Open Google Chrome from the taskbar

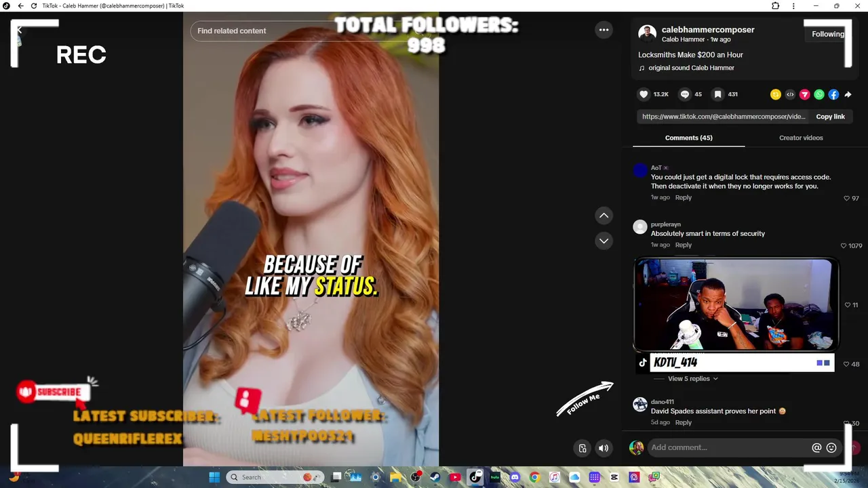[x=534, y=477]
